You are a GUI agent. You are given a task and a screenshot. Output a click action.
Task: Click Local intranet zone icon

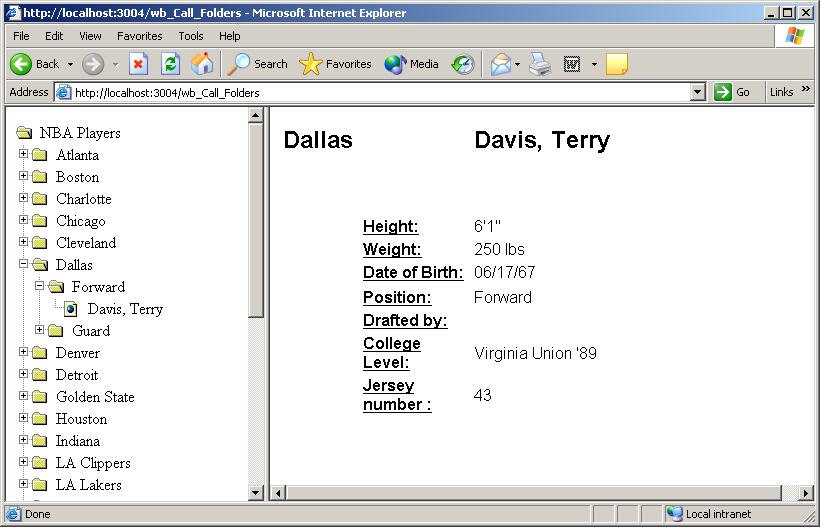tap(675, 514)
